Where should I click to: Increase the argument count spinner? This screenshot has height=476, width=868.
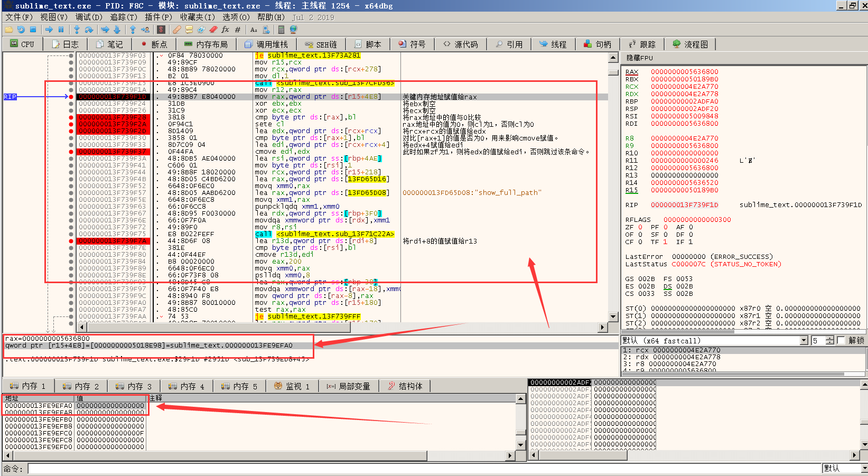pyautogui.click(x=830, y=338)
